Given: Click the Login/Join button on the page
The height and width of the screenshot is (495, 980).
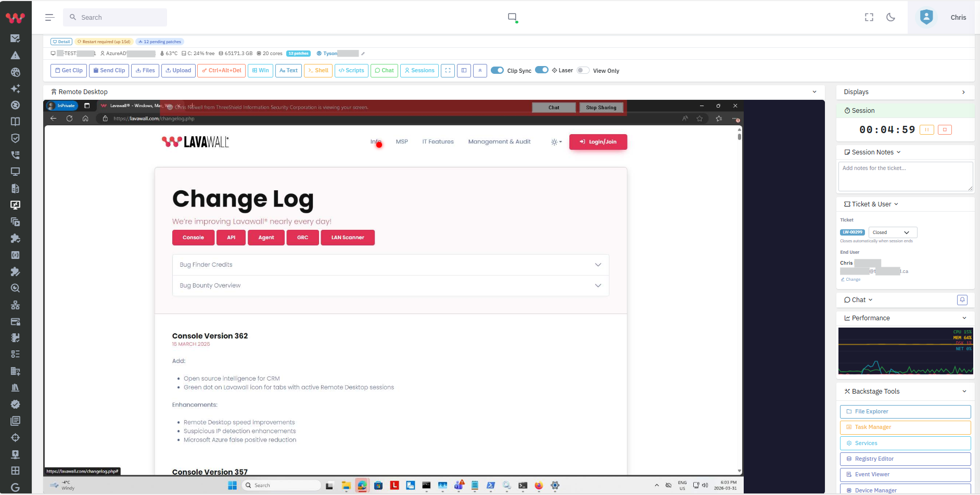Looking at the screenshot, I should click(598, 141).
